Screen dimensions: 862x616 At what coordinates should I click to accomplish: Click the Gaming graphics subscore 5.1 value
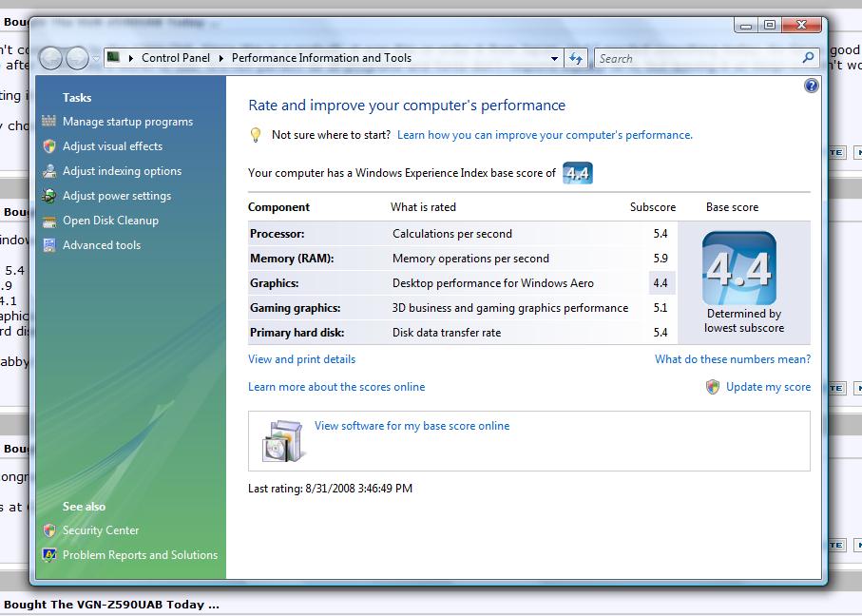tap(661, 308)
